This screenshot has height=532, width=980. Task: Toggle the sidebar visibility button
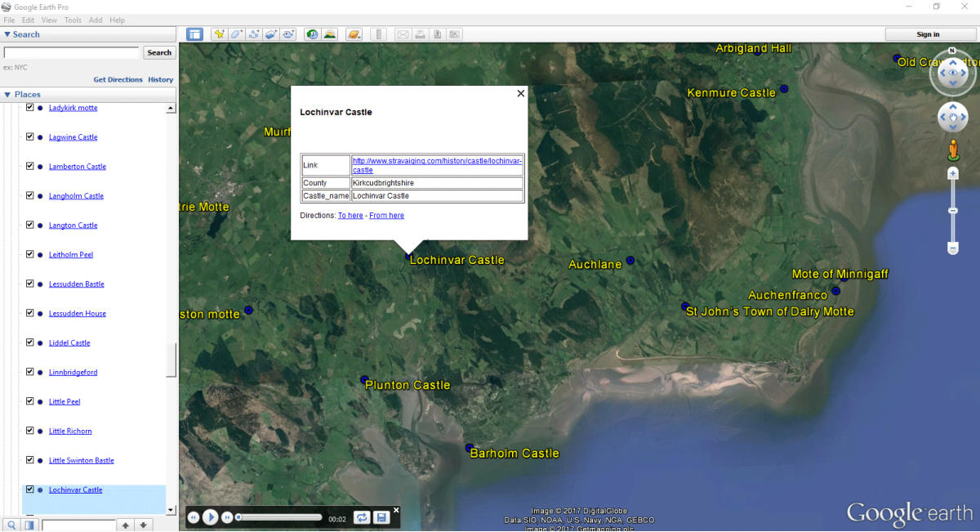click(194, 34)
